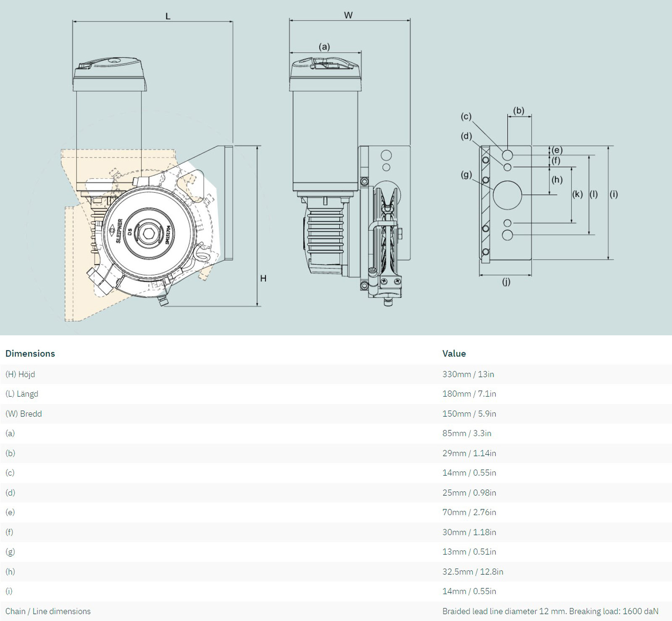This screenshot has width=672, height=621.
Task: Click the (k) label in bracket diagram
Action: (577, 194)
